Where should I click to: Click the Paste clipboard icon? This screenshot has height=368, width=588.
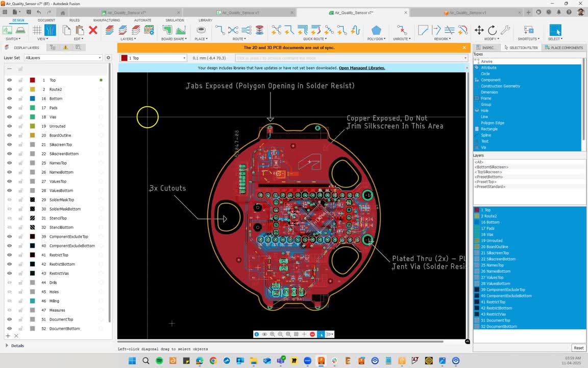pos(80,30)
